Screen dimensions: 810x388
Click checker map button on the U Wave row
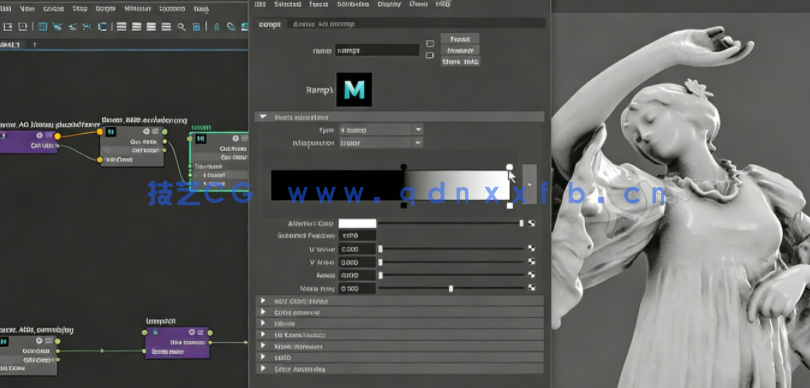pos(532,249)
